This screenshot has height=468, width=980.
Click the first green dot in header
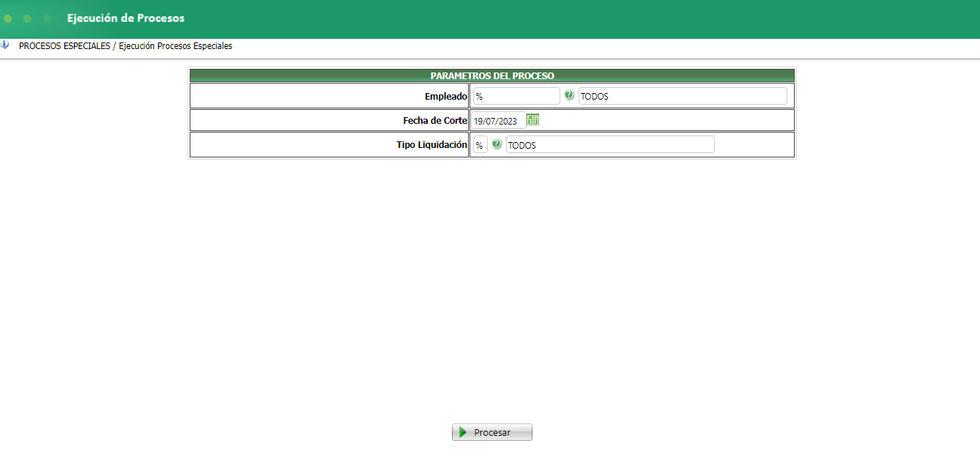click(x=8, y=18)
